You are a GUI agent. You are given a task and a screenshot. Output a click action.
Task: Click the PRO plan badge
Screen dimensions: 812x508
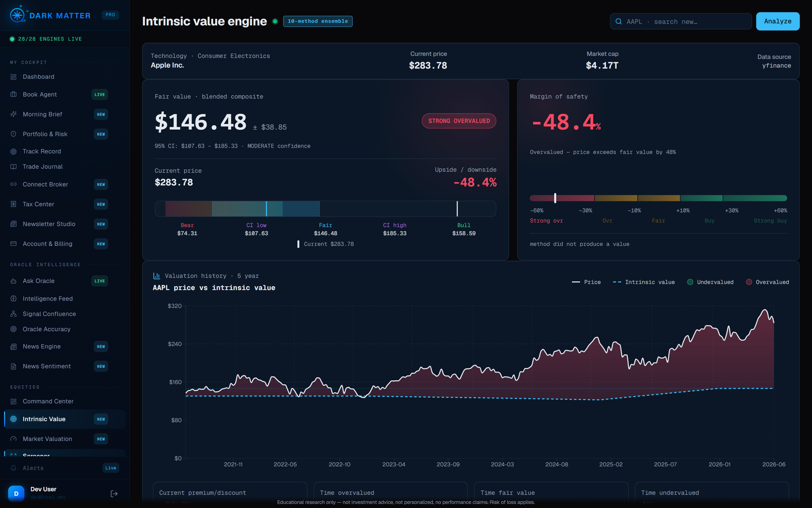110,15
